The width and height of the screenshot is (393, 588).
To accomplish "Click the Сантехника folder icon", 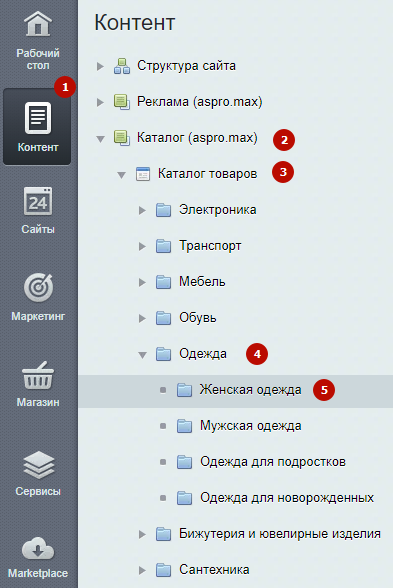I will (164, 570).
